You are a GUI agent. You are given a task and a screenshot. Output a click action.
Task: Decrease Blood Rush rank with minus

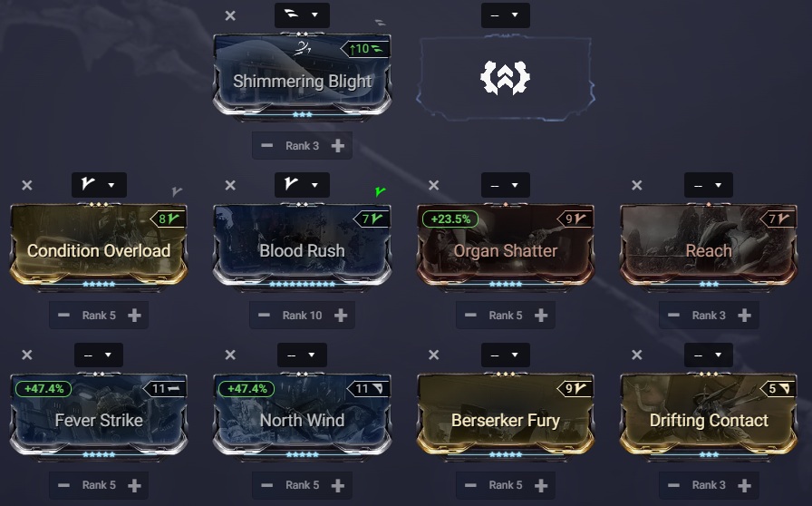pyautogui.click(x=264, y=316)
